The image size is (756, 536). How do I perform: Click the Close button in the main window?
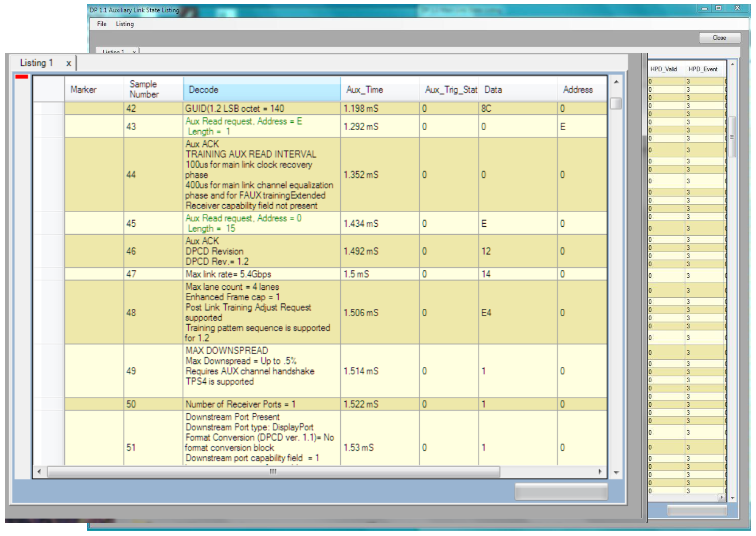coord(720,38)
